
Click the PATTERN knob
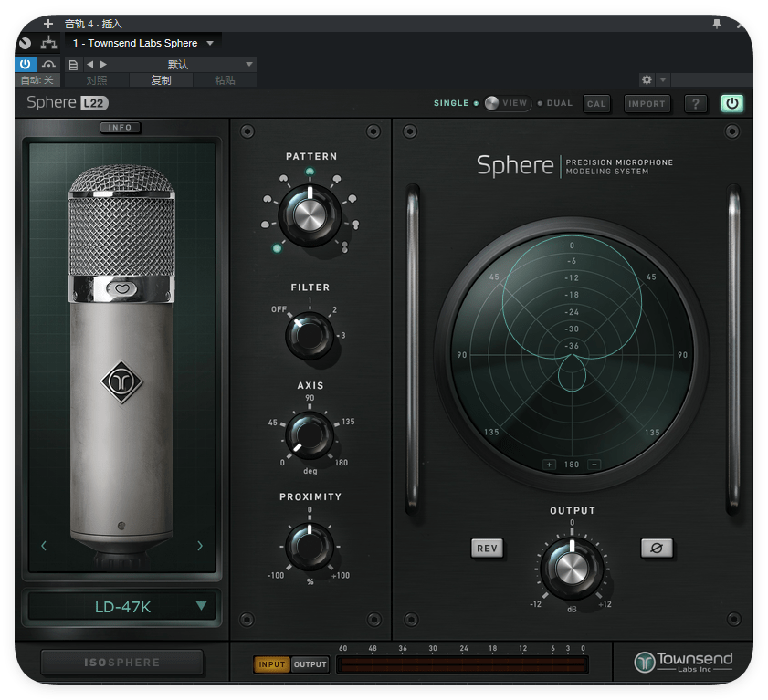310,215
